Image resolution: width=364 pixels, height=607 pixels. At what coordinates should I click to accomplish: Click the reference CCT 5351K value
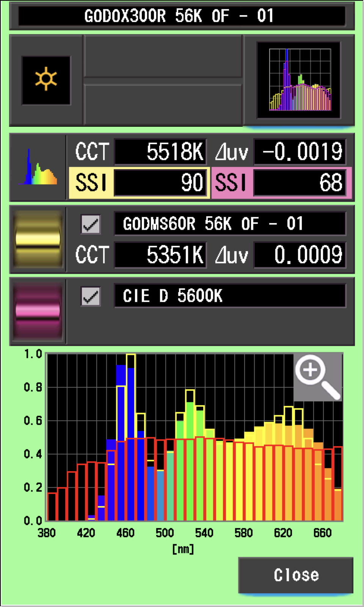[x=160, y=255]
